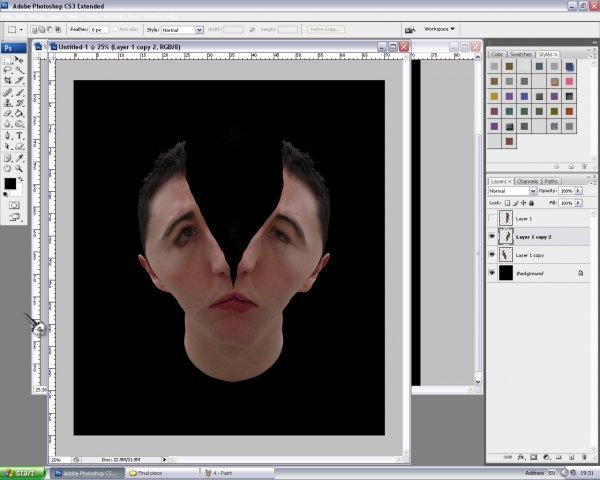Hide Layer 1 copy 2 eye
600x480 pixels.
coord(492,237)
